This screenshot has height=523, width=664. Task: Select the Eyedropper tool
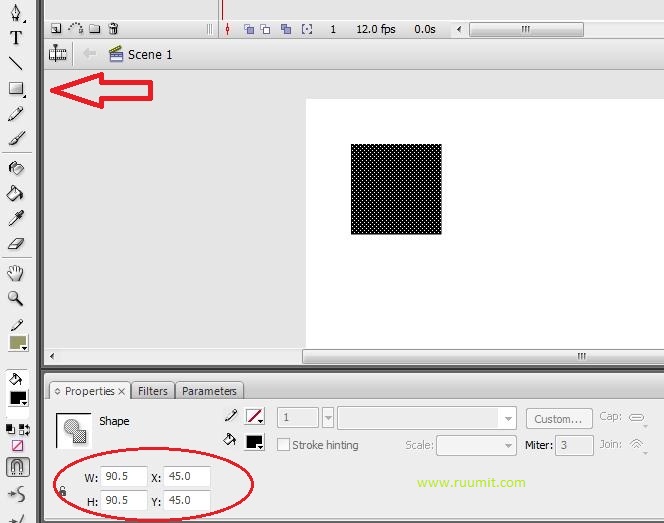click(16, 218)
